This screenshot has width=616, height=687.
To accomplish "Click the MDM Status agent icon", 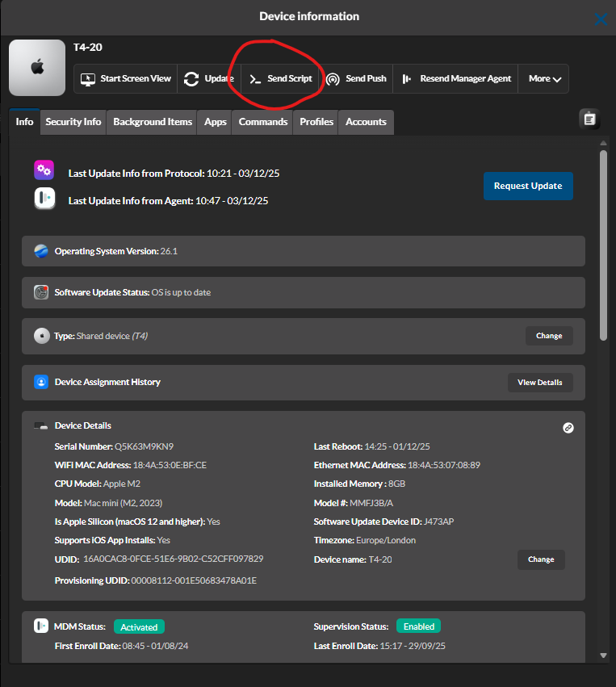I will tap(41, 626).
